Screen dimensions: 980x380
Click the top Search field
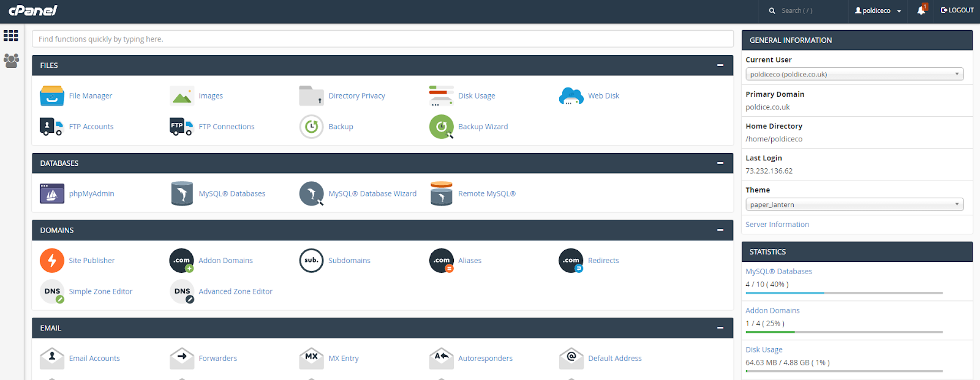(x=804, y=10)
